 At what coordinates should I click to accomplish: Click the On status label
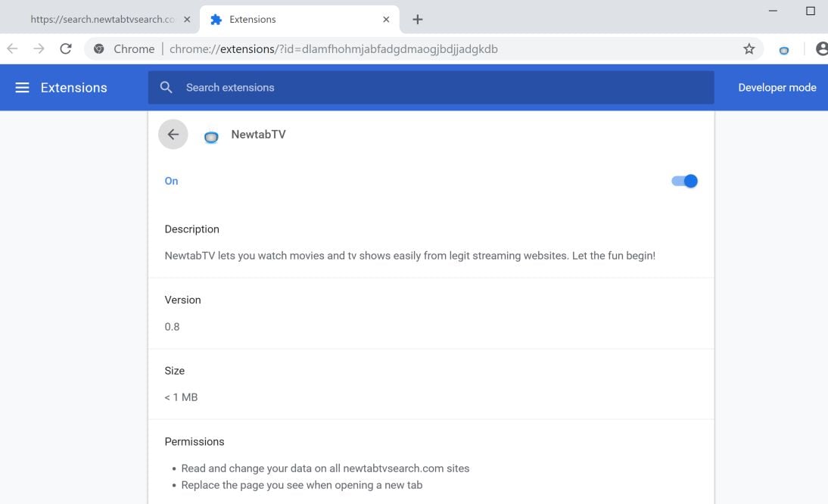click(171, 181)
